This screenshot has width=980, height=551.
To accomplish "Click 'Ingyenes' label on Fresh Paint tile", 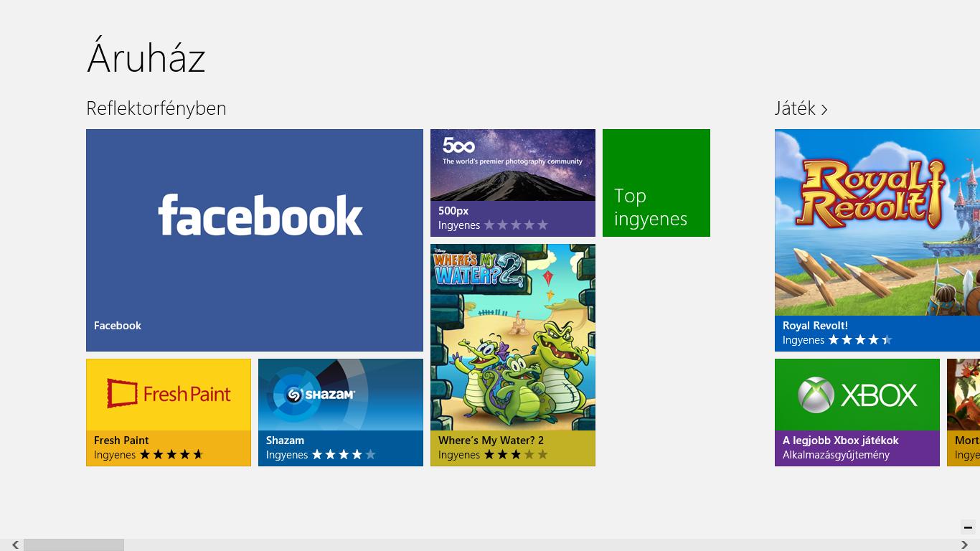I will click(115, 455).
